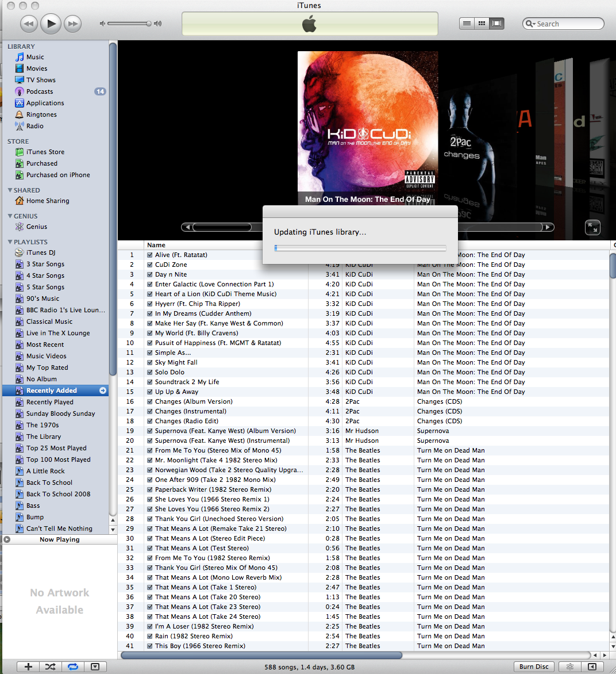
Task: Uncheck Changes (Radio Edit) checkbox
Action: (x=150, y=421)
